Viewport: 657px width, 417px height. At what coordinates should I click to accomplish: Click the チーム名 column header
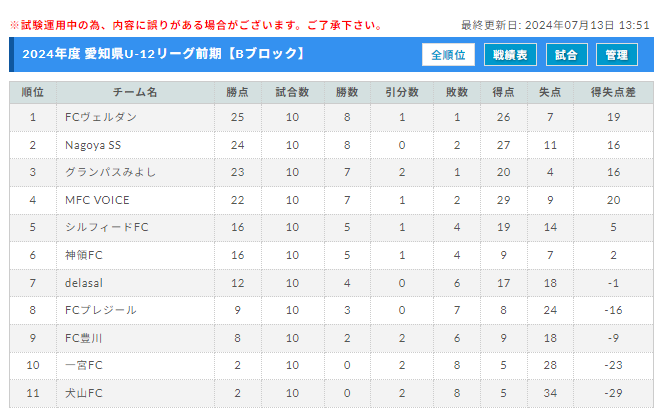click(135, 92)
